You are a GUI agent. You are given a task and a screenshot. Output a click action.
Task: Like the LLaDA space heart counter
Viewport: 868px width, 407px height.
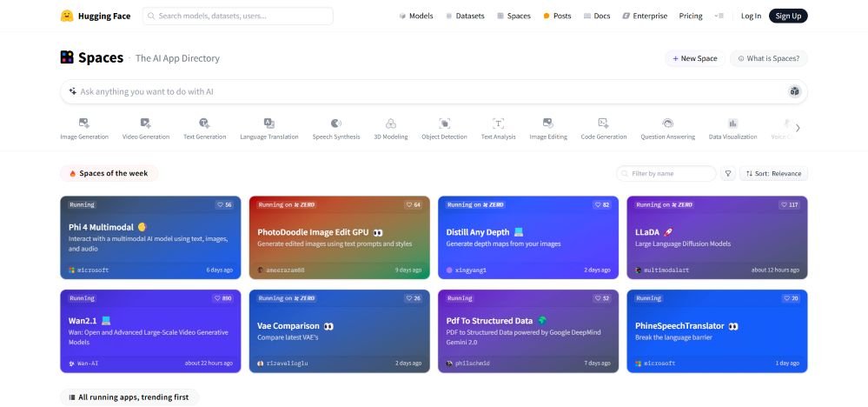(790, 205)
